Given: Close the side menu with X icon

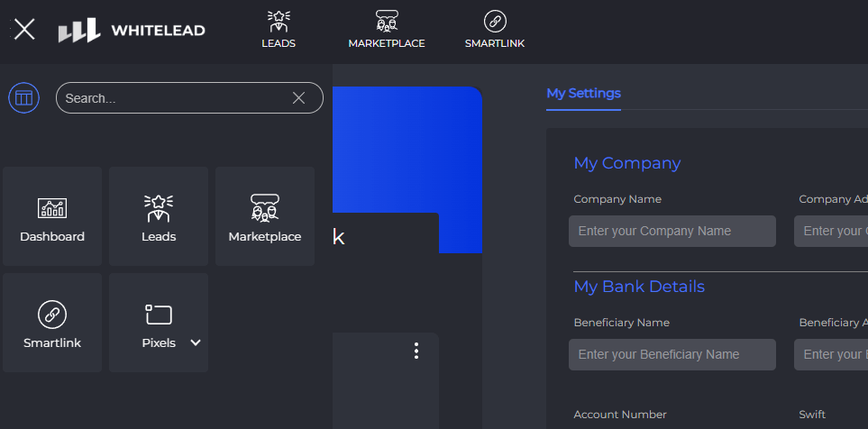Looking at the screenshot, I should 24,30.
